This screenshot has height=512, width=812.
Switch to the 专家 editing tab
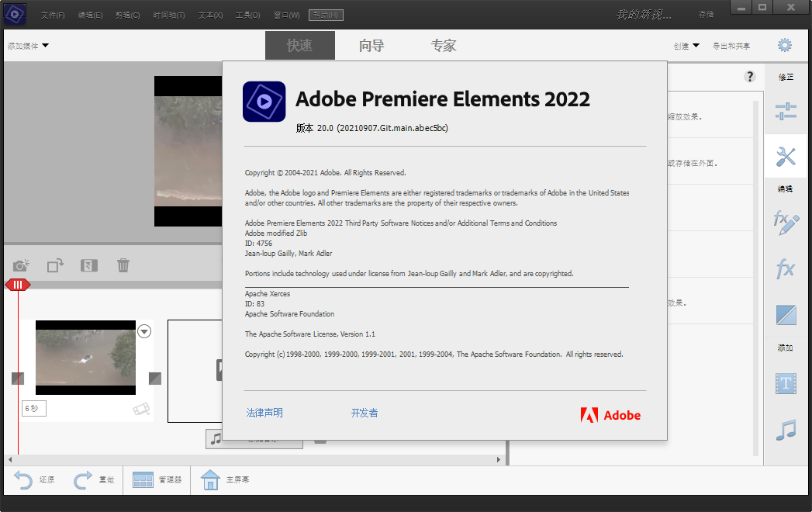pyautogui.click(x=443, y=44)
